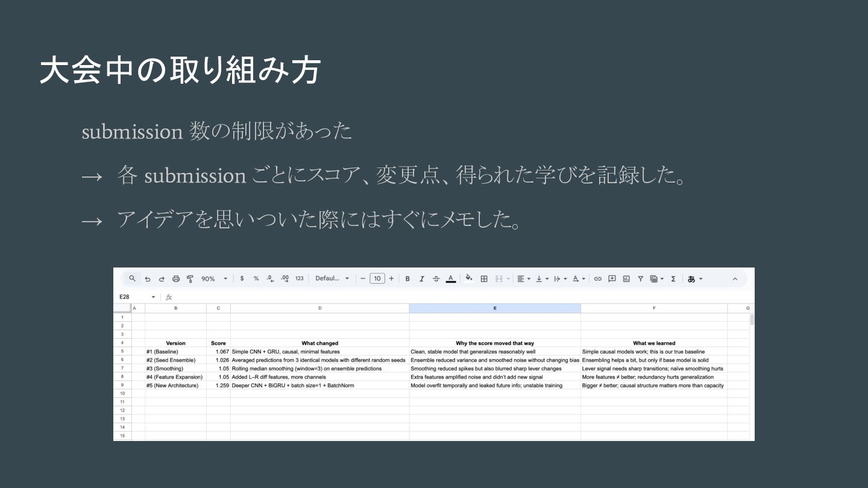Decrease decimal places

pyautogui.click(x=270, y=278)
